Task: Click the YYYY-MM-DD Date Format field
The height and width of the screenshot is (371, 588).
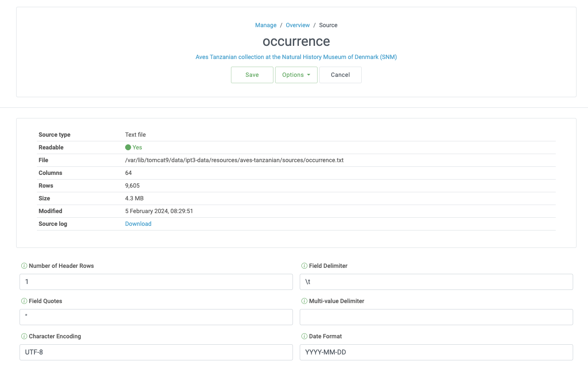Action: [x=436, y=352]
